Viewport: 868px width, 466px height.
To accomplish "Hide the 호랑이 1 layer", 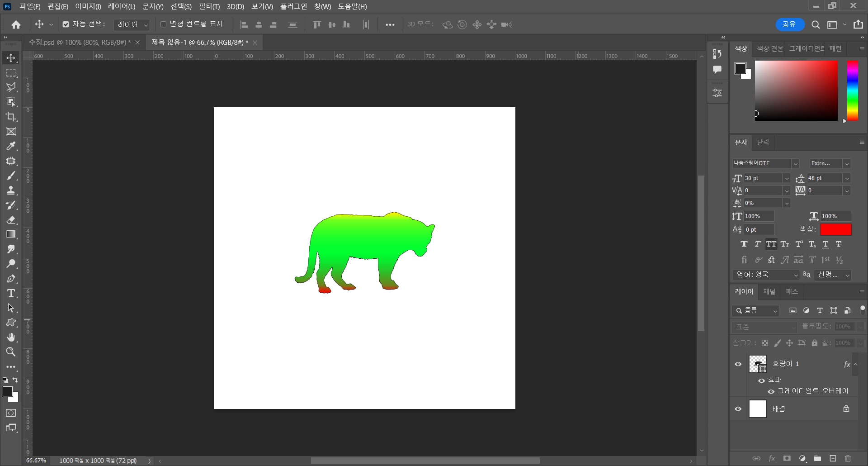I will pyautogui.click(x=738, y=364).
